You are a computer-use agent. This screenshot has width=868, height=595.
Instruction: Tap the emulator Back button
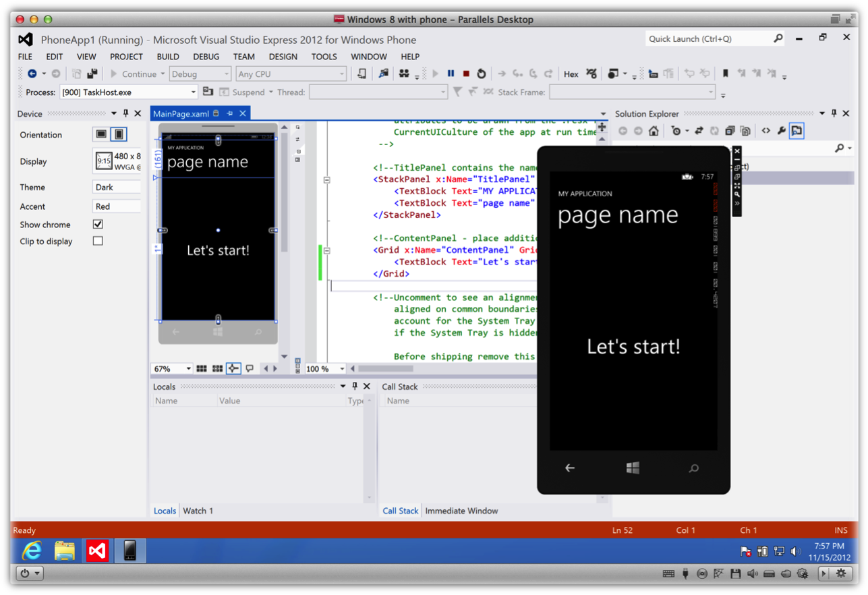tap(570, 468)
